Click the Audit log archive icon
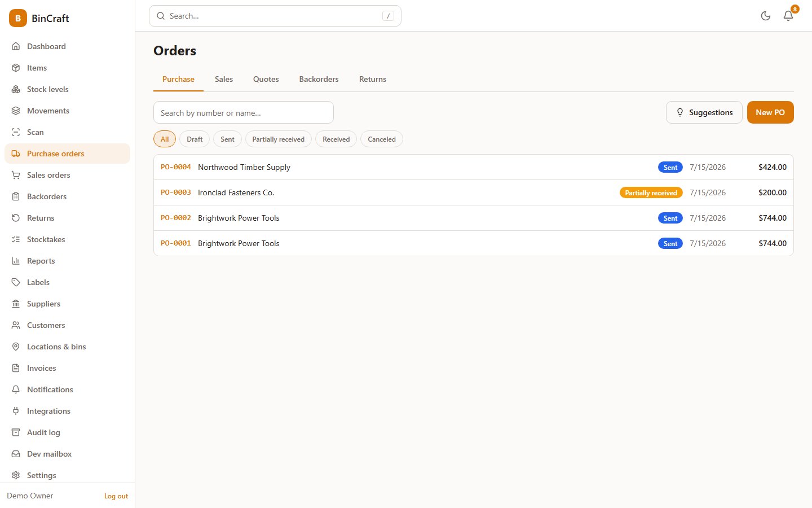This screenshot has height=508, width=812. tap(16, 432)
